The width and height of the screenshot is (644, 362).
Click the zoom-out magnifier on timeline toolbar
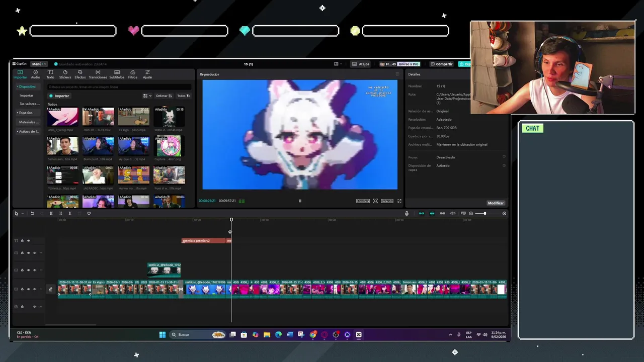tap(471, 214)
